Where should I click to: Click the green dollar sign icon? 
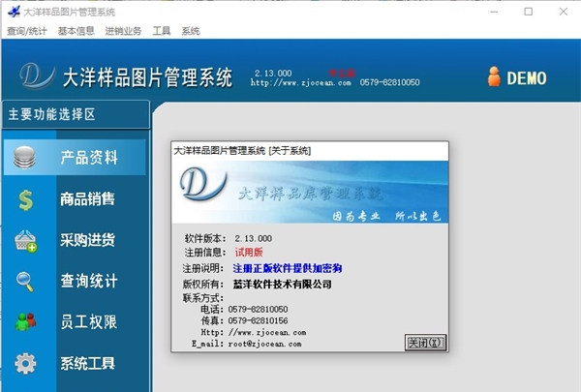(25, 200)
